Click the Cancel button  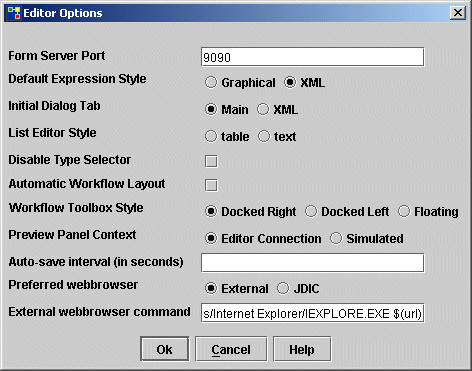pos(231,349)
